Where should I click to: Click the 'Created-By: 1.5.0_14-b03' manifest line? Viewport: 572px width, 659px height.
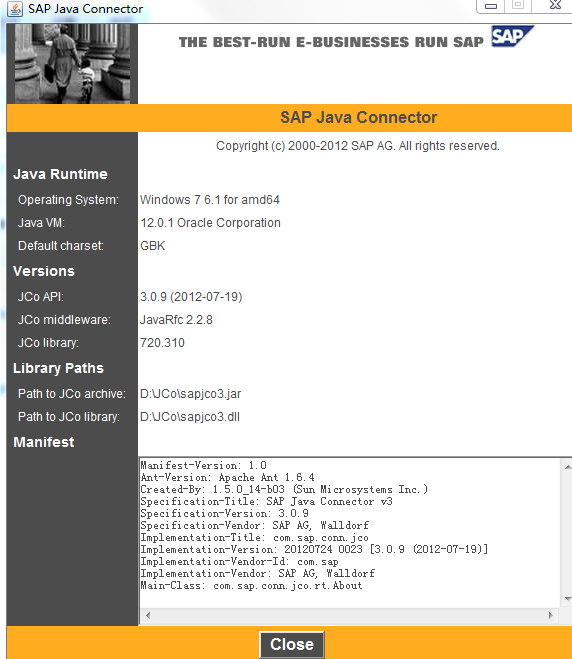tap(284, 489)
